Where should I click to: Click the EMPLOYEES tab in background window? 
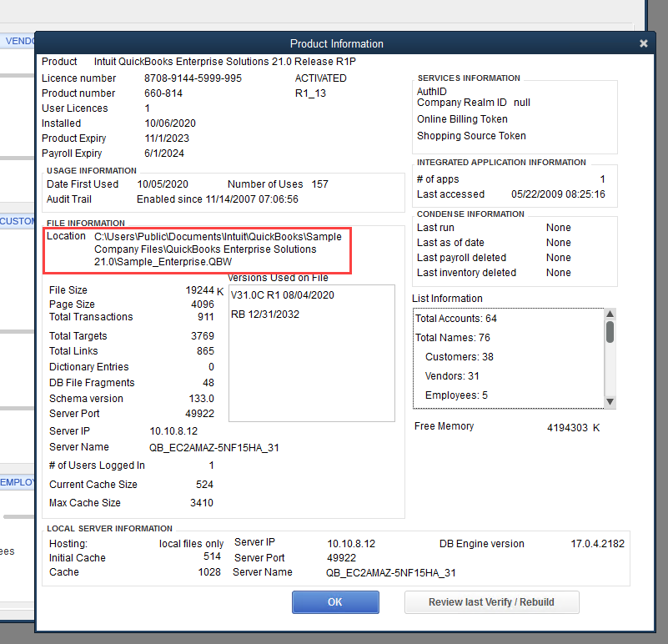17,482
